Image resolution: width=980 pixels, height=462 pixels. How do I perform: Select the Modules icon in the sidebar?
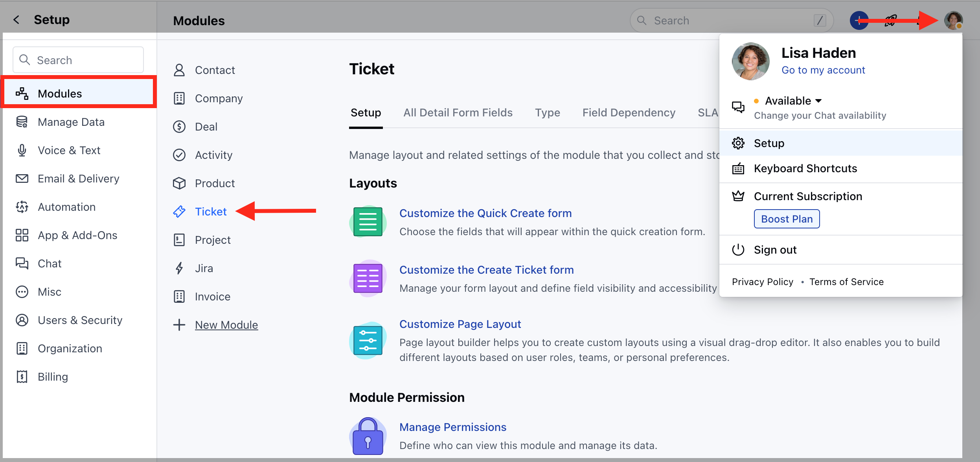22,93
